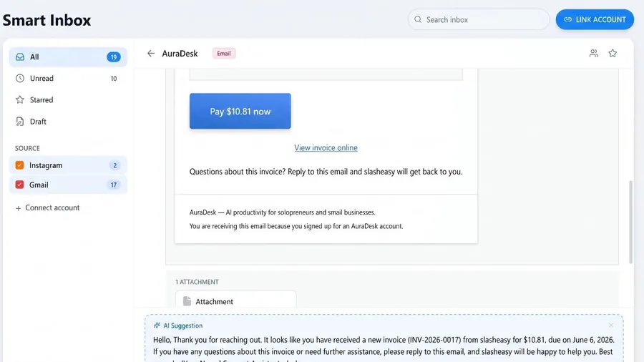The height and width of the screenshot is (362, 644).
Task: Click the magnifier icon in search box
Action: point(418,19)
